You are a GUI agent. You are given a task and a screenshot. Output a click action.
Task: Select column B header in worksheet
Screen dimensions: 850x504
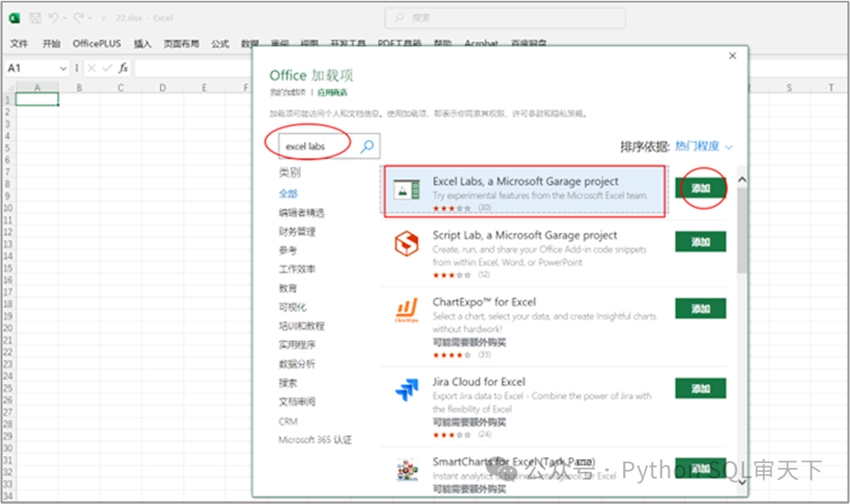click(x=79, y=87)
